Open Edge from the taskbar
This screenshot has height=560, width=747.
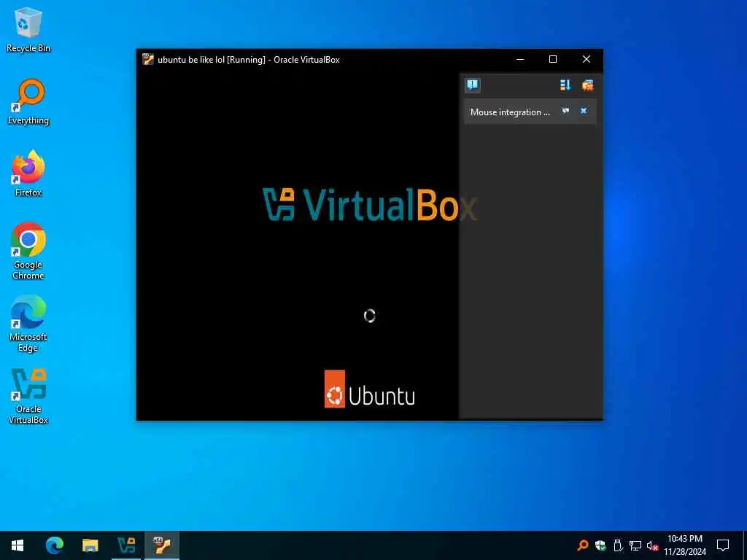(54, 545)
